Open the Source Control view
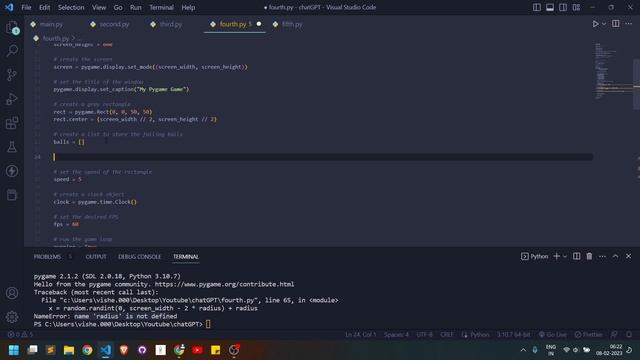The height and width of the screenshot is (360, 640). tap(12, 75)
